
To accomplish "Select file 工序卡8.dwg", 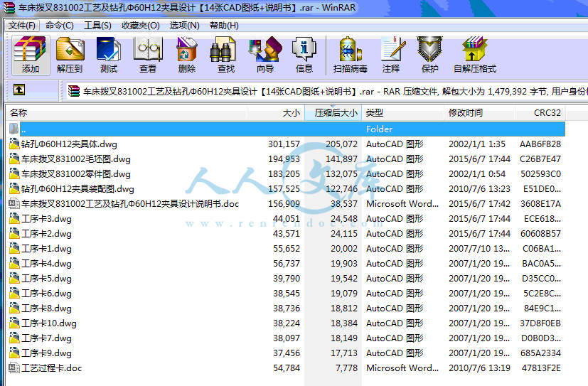I will pos(46,309).
